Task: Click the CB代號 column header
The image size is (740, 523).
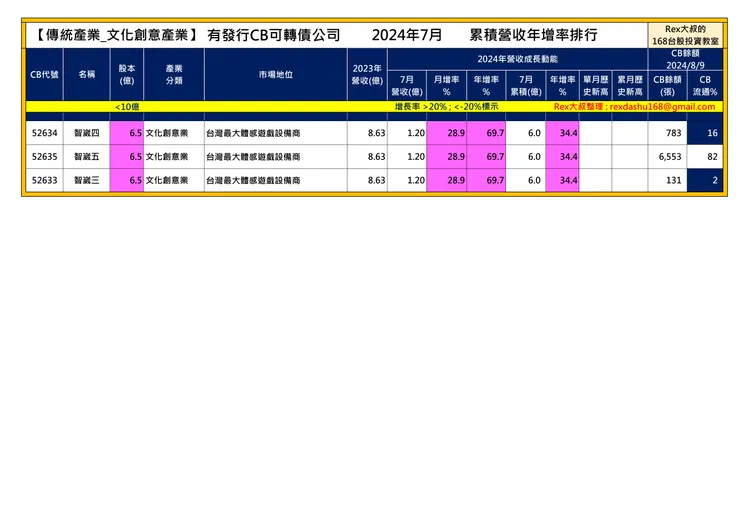Action: coord(44,74)
